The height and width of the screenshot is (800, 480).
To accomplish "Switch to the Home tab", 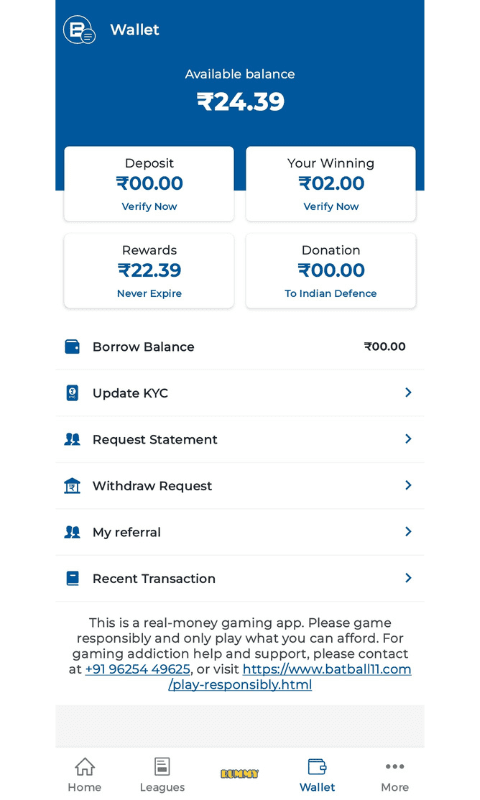I will (85, 775).
